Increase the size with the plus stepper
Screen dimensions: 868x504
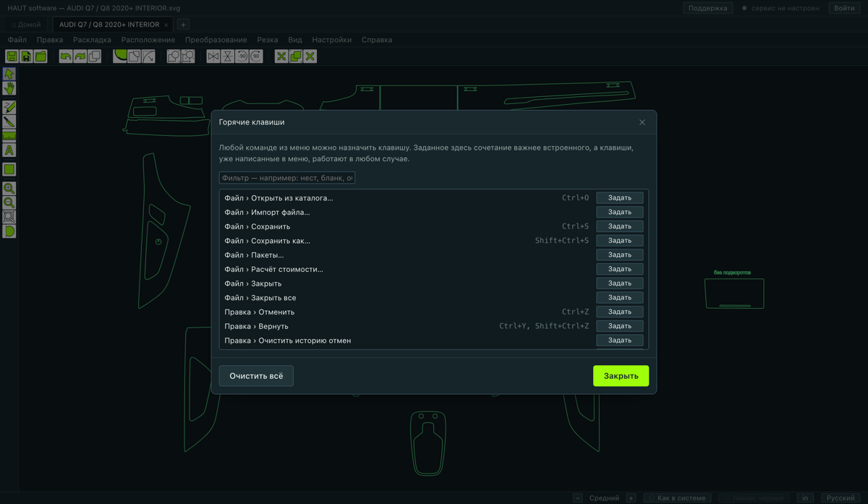click(x=631, y=497)
